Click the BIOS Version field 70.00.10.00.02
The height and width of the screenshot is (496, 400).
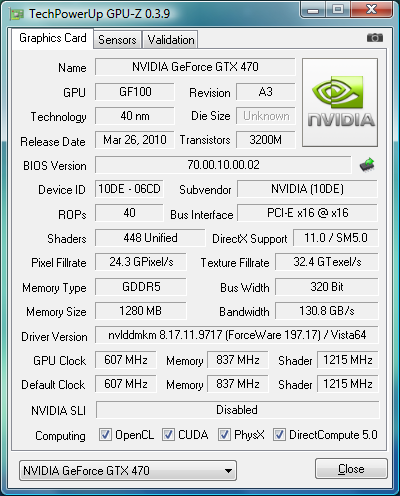tap(223, 165)
